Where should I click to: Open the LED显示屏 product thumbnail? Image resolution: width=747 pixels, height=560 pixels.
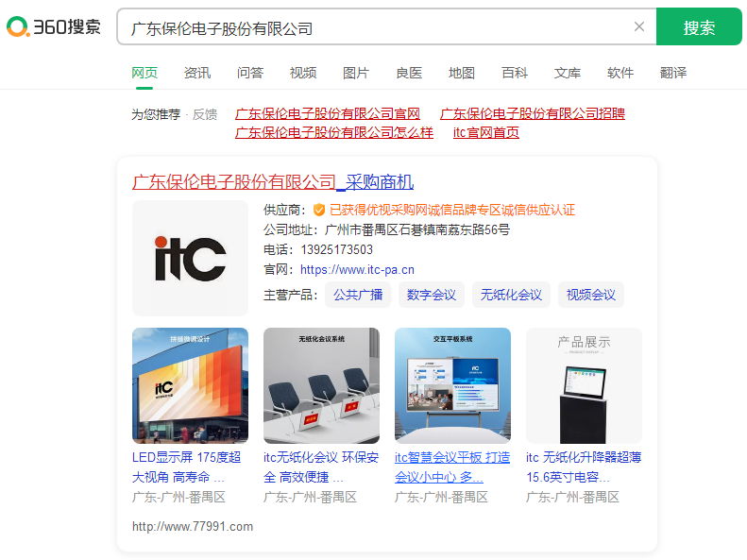190,385
